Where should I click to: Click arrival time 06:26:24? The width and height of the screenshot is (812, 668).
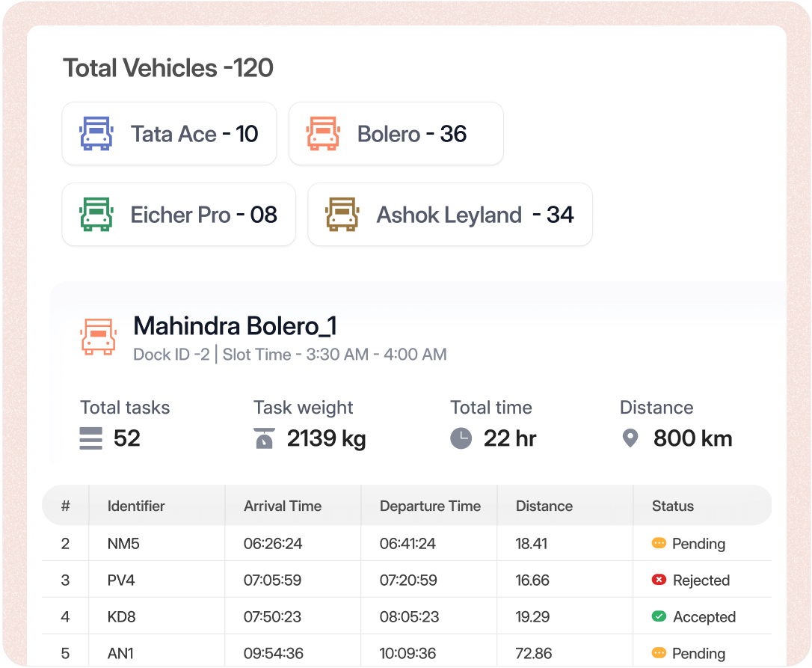click(x=273, y=544)
